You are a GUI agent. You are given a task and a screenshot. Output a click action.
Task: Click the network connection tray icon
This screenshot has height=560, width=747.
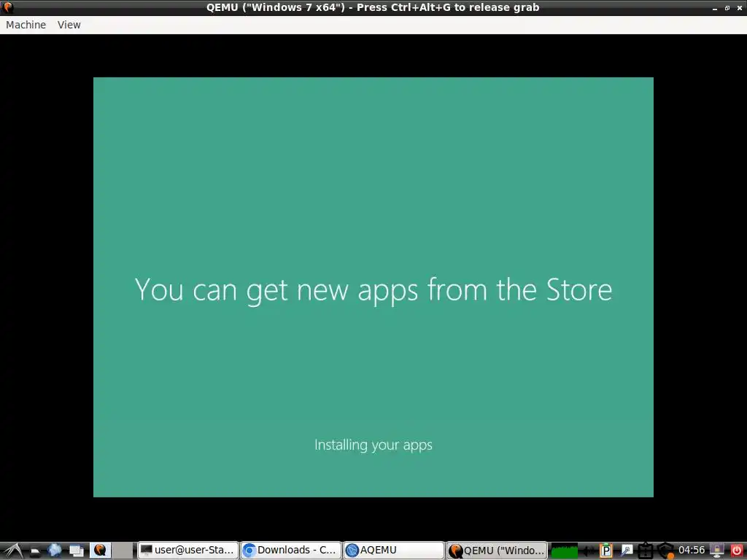pos(626,551)
